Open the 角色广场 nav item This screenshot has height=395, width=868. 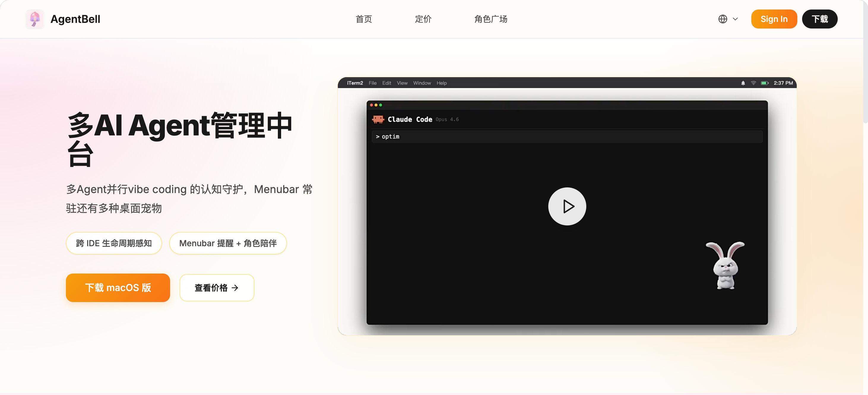pos(491,19)
